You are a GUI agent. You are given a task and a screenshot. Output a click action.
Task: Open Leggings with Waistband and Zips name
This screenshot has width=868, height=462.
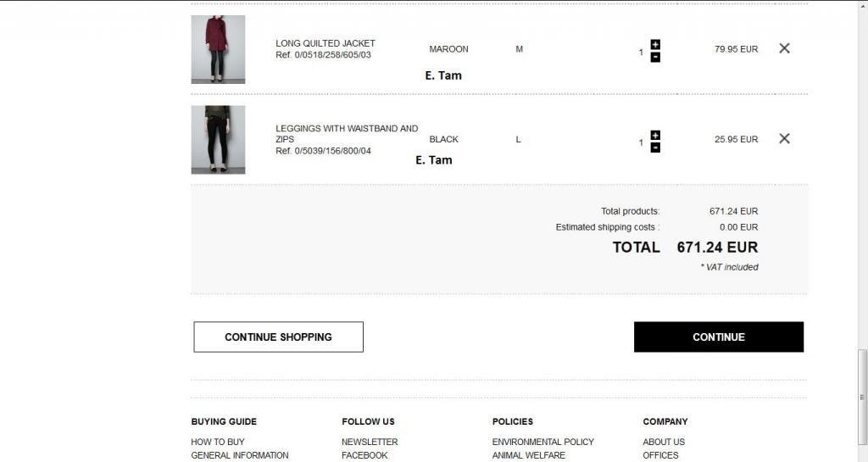[x=346, y=129]
